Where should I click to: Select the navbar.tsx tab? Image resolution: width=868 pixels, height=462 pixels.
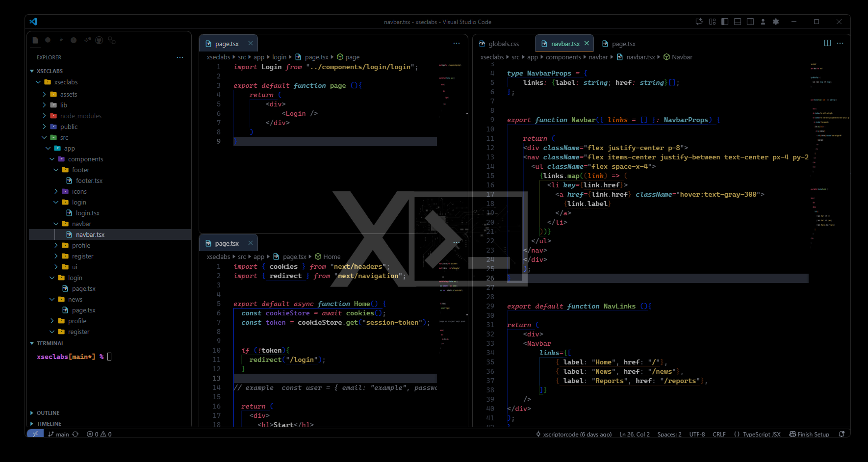pos(564,44)
